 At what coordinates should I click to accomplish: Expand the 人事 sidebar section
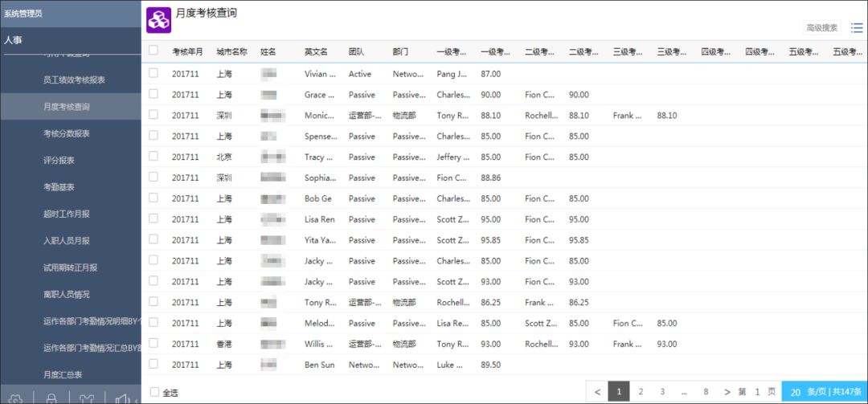tap(70, 40)
